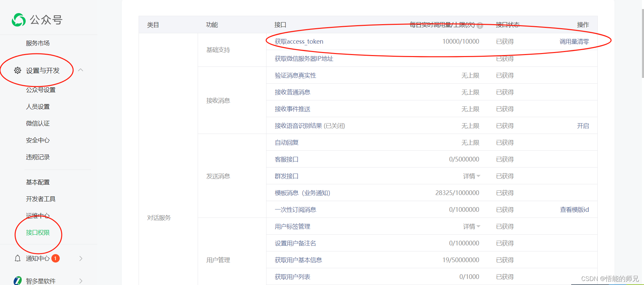Go to 基本配置 page
The width and height of the screenshot is (644, 285).
click(38, 182)
